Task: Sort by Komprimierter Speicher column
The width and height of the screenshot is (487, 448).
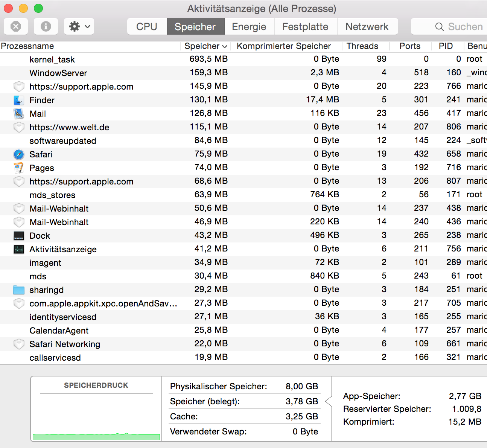Action: tap(284, 46)
